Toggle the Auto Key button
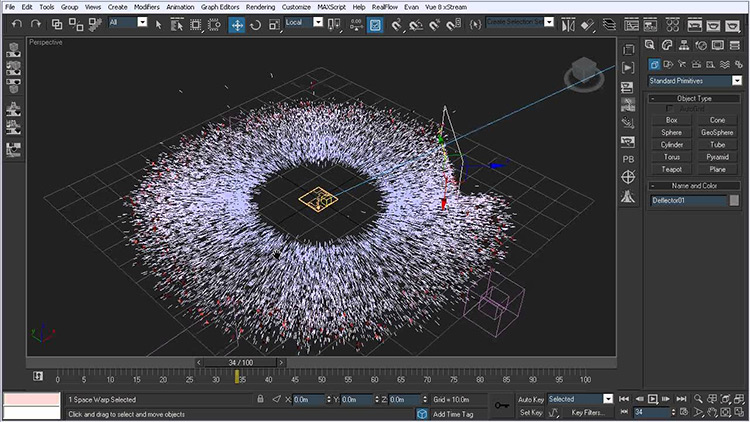This screenshot has height=422, width=750. point(530,399)
